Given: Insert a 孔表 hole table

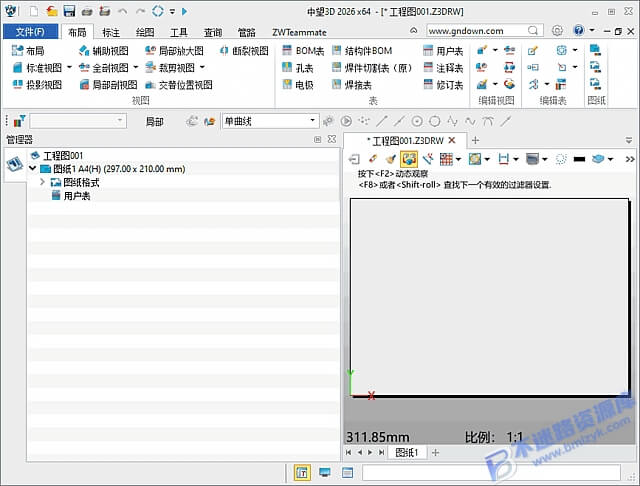Looking at the screenshot, I should [x=298, y=68].
